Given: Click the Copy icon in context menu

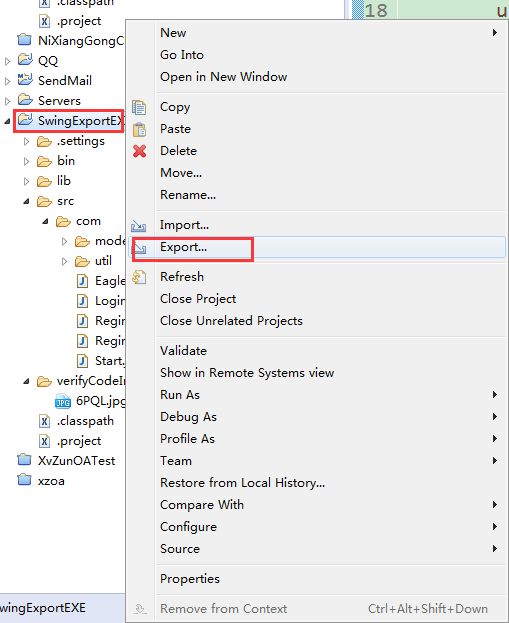Looking at the screenshot, I should 139,107.
